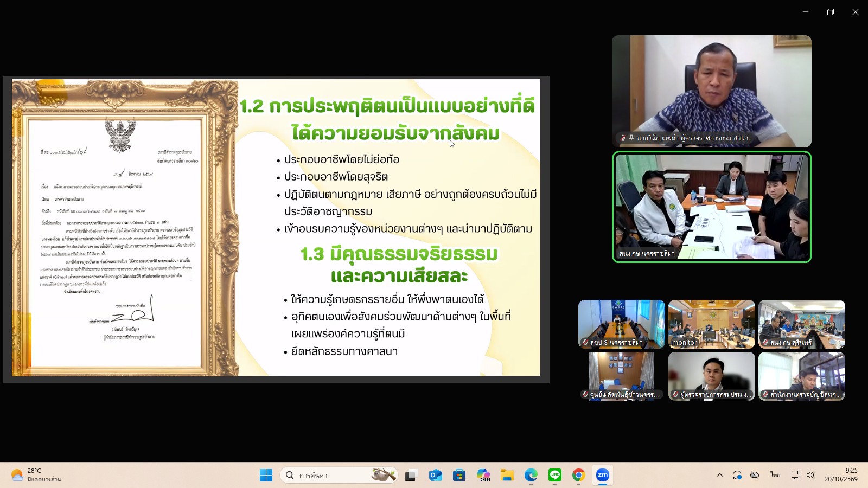Viewport: 868px width, 488px height.
Task: Click heading 1.3 มีคุณธรรมจริยธรรม on slide
Action: [399, 254]
